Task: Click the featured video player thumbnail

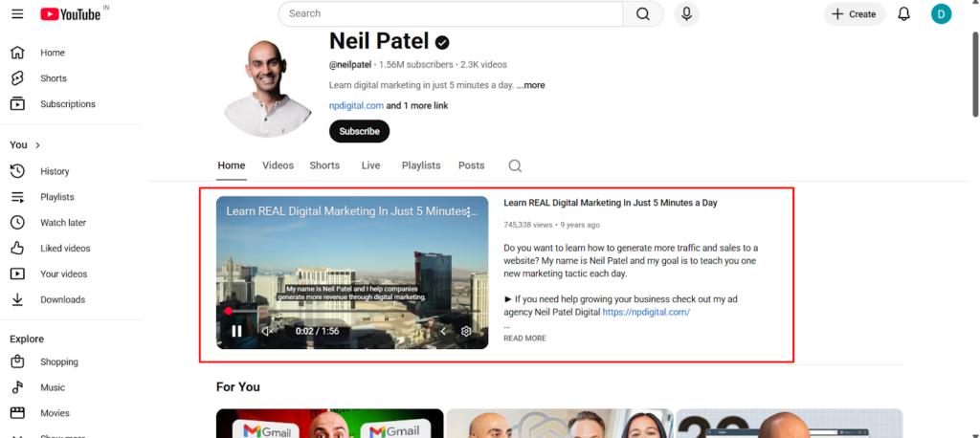Action: [x=352, y=273]
